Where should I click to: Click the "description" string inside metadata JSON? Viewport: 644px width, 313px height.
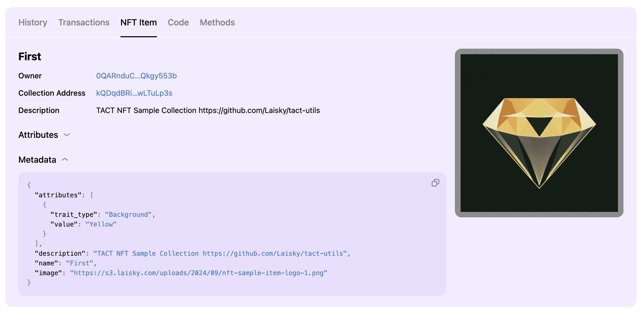point(220,254)
